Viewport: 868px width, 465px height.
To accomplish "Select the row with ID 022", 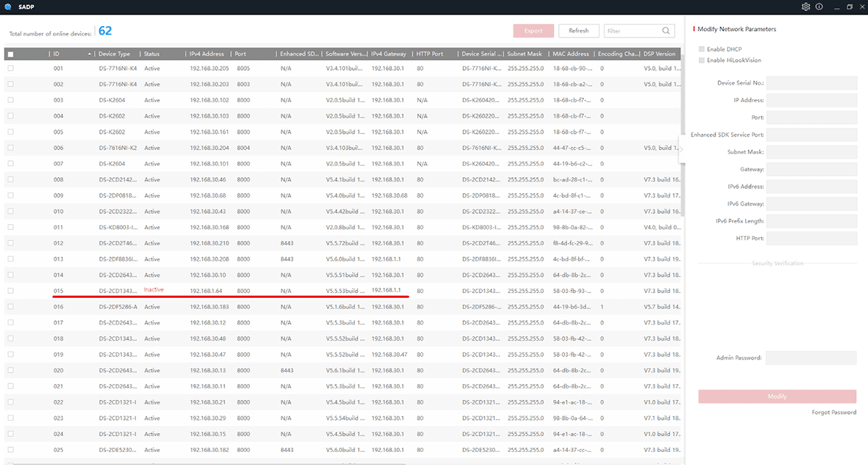I will 342,402.
